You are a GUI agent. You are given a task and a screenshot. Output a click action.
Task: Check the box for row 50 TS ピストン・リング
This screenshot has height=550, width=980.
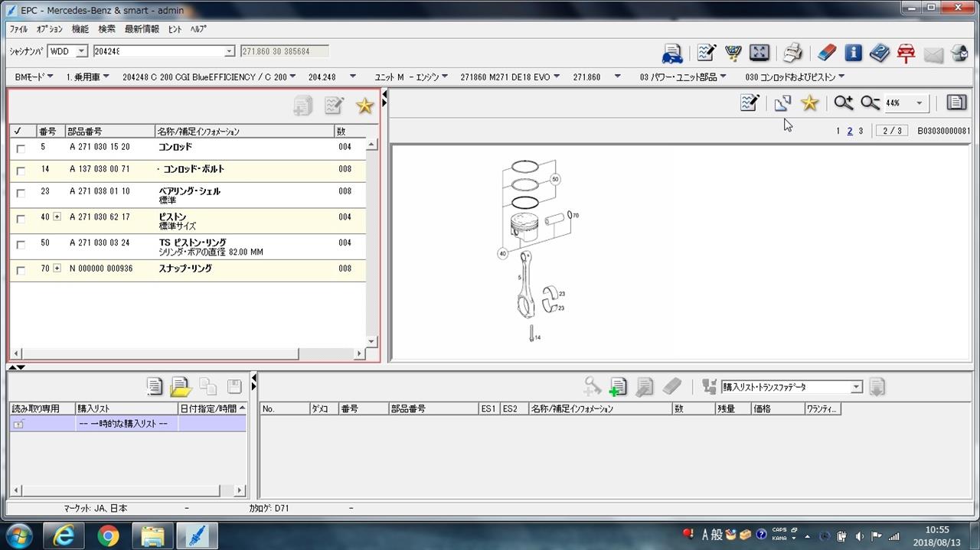coord(21,245)
